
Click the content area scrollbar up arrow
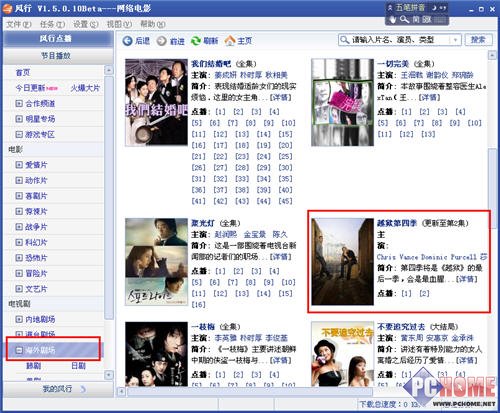(x=493, y=55)
